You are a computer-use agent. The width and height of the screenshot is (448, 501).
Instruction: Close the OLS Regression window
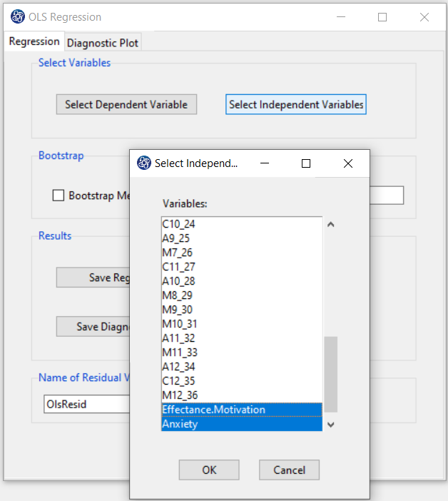point(424,17)
